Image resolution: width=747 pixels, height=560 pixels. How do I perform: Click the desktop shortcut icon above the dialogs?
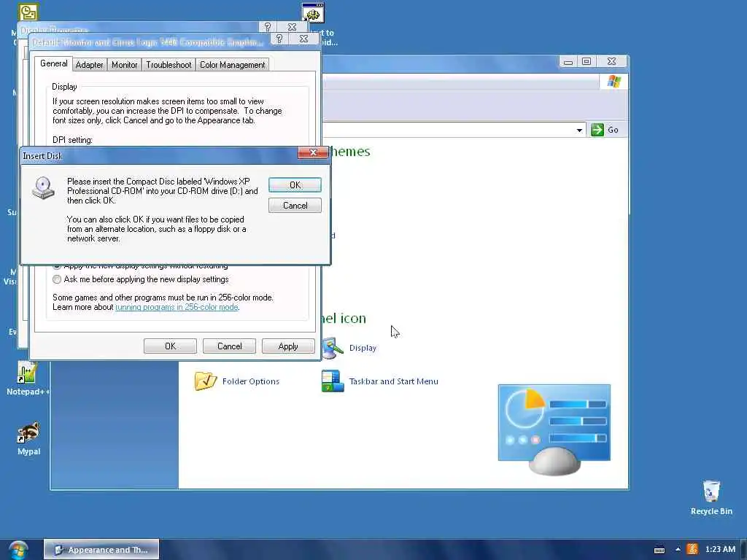point(313,13)
